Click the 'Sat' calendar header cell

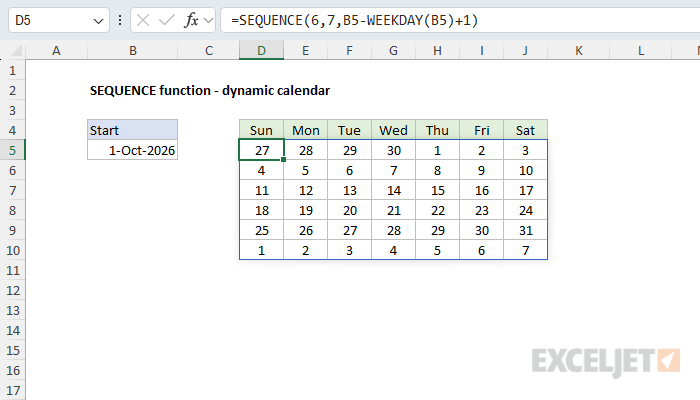tap(525, 130)
